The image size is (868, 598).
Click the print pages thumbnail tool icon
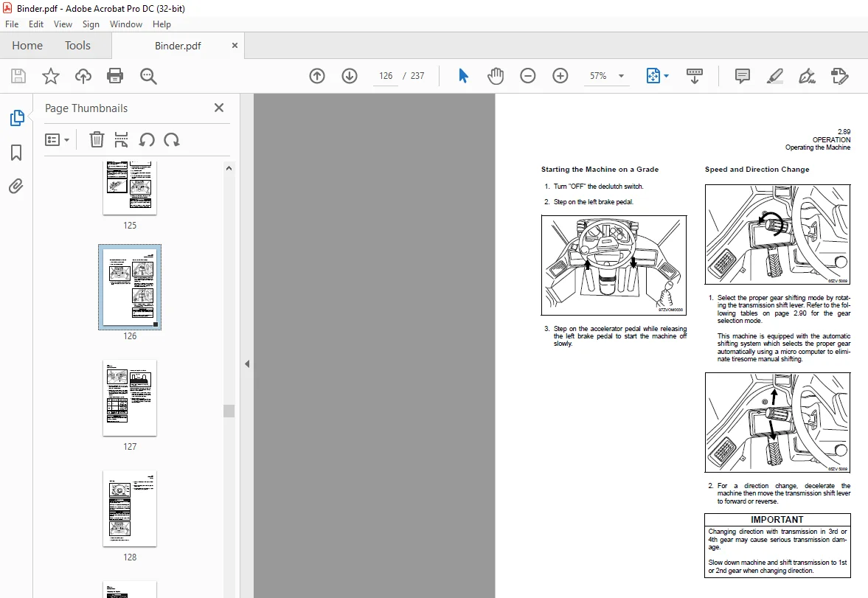coord(121,139)
